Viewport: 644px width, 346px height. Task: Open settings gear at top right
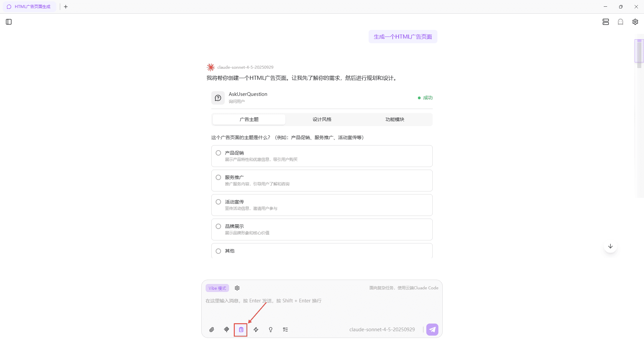[x=635, y=22]
